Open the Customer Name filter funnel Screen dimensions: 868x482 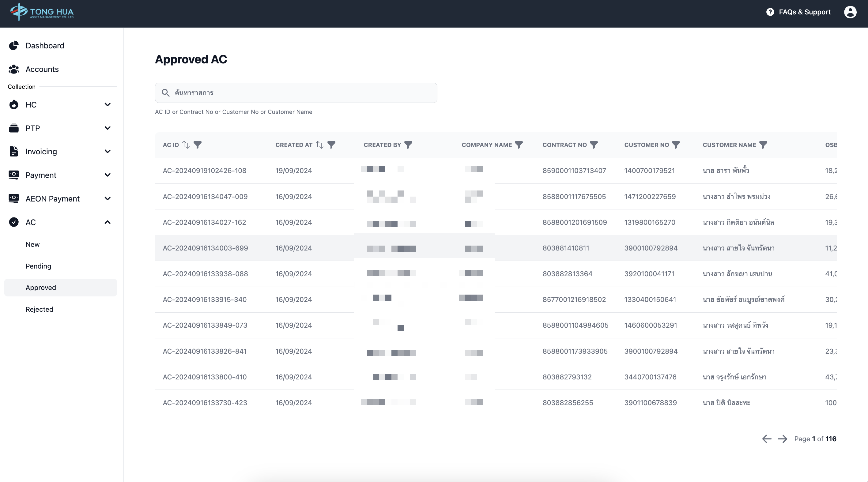[x=763, y=145]
